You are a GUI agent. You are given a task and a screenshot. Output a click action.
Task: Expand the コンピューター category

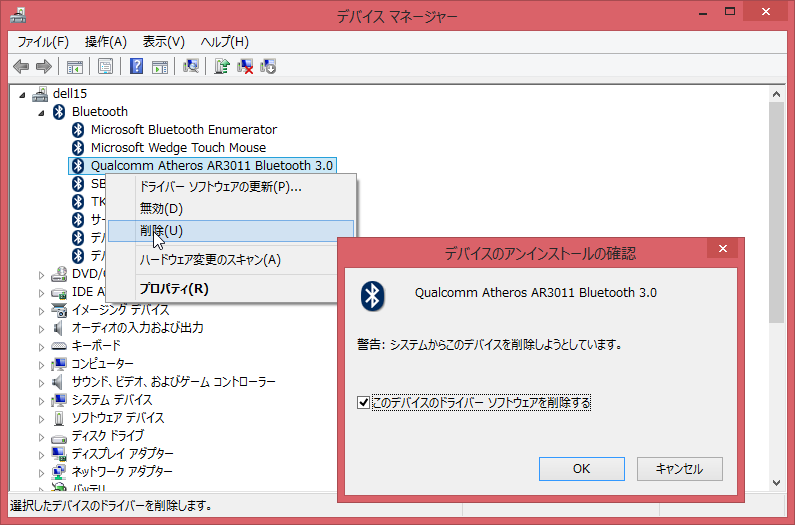coord(41,365)
